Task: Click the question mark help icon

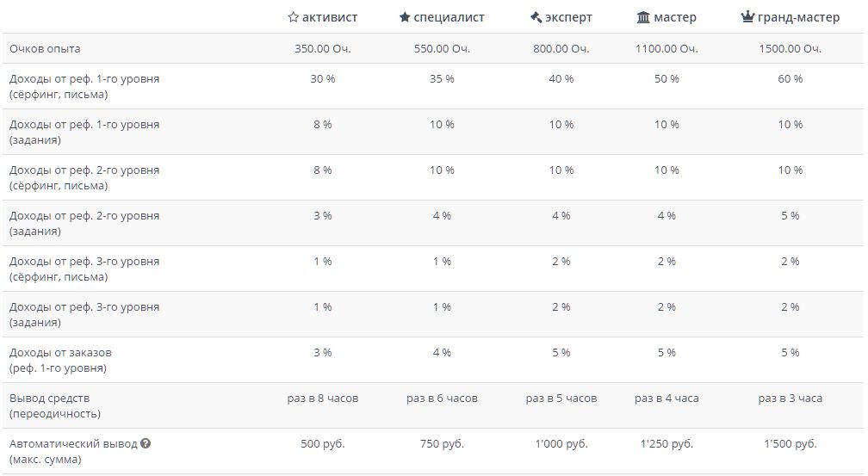Action: [x=146, y=444]
